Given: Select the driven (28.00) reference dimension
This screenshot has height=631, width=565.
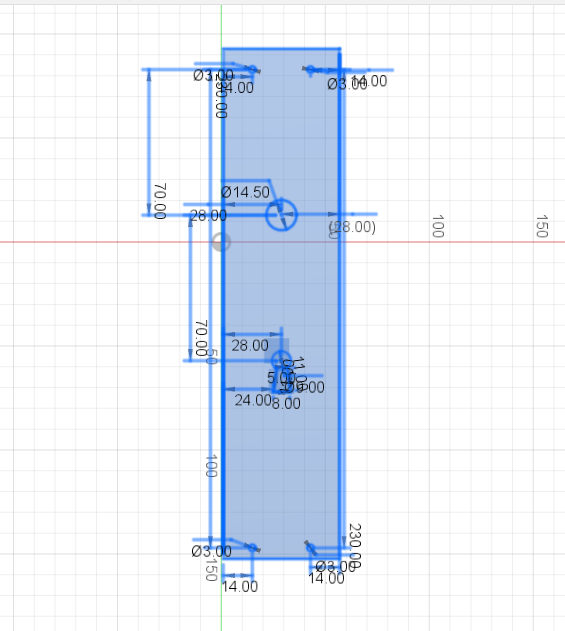Looking at the screenshot, I should (353, 227).
